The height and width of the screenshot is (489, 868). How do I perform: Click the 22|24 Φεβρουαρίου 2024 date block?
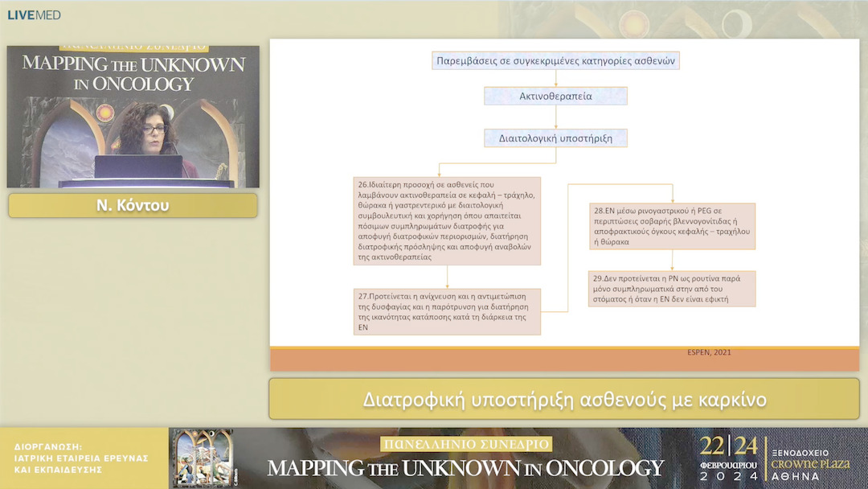[727, 458]
